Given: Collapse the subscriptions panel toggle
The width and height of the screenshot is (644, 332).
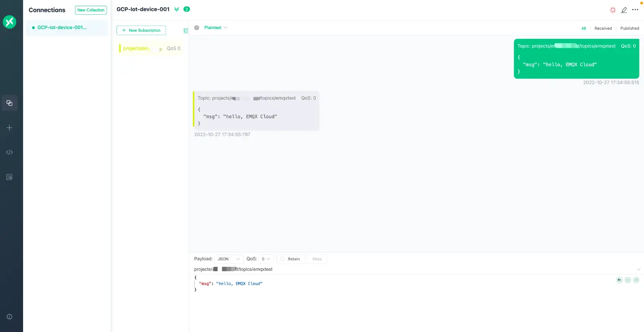Looking at the screenshot, I should pos(186,31).
